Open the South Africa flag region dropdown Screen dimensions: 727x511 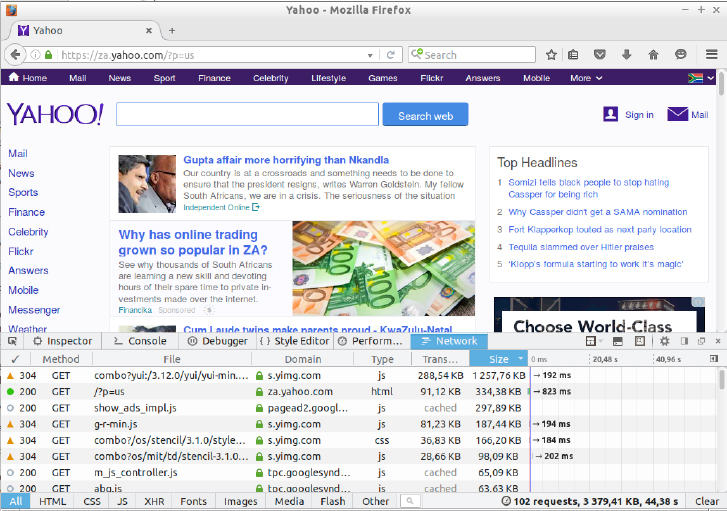click(x=701, y=78)
